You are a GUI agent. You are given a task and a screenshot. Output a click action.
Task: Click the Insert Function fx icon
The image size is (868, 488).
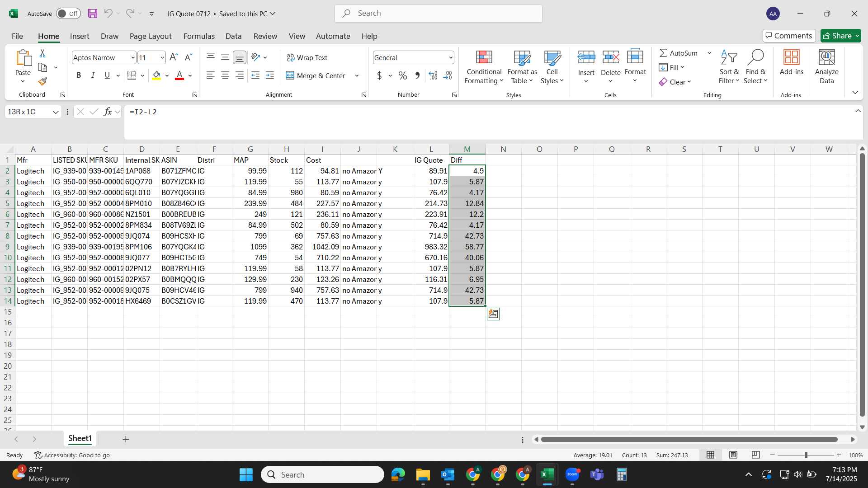click(108, 112)
